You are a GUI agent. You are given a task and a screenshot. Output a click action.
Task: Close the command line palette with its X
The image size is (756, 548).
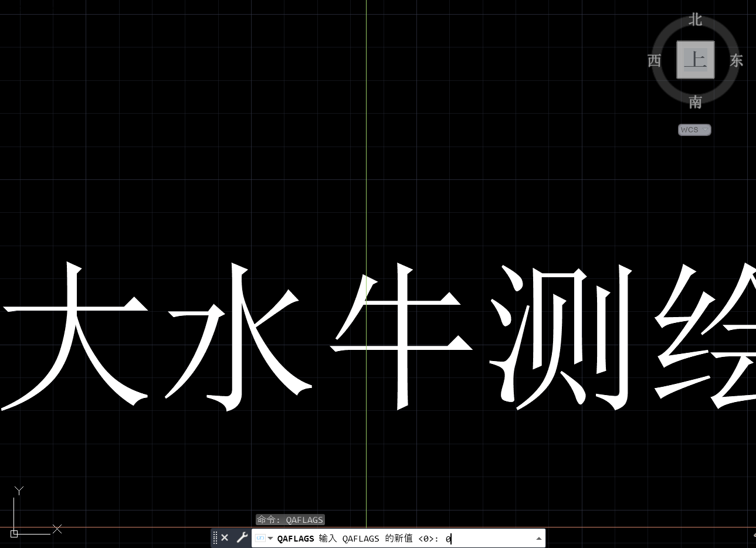click(x=225, y=537)
